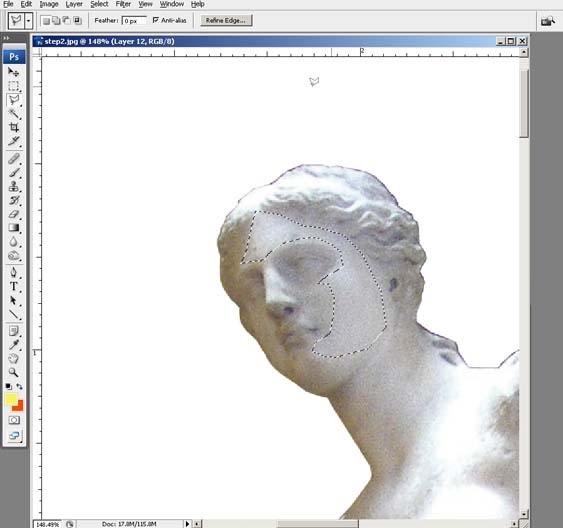The height and width of the screenshot is (528, 563).
Task: Select the Move tool
Action: click(14, 72)
